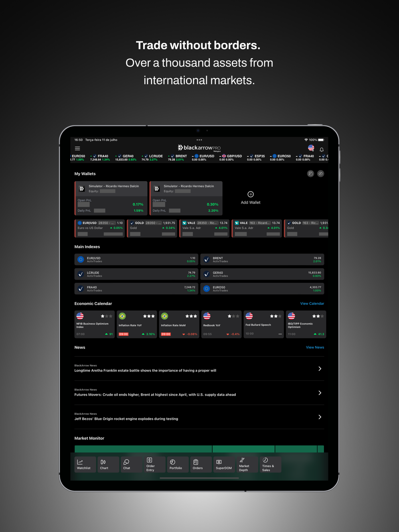This screenshot has height=532, width=399.
Task: Open EURO50 in Main Indexes
Action: coord(262,289)
